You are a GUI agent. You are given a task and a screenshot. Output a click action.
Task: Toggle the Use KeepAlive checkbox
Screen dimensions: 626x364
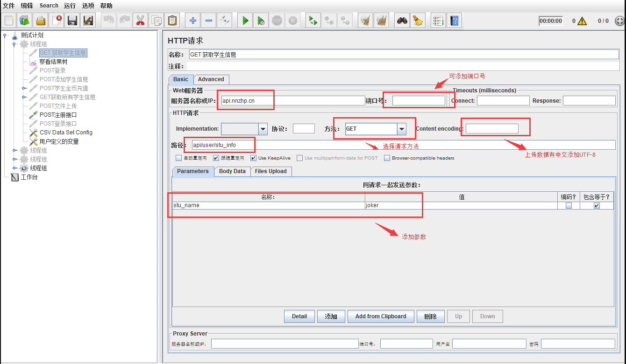(x=253, y=158)
